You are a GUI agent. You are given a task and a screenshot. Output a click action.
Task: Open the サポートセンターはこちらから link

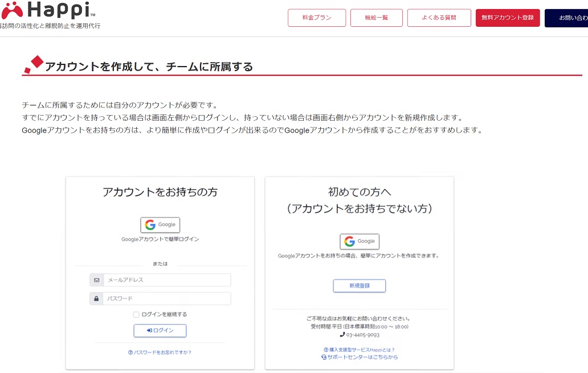tap(360, 357)
